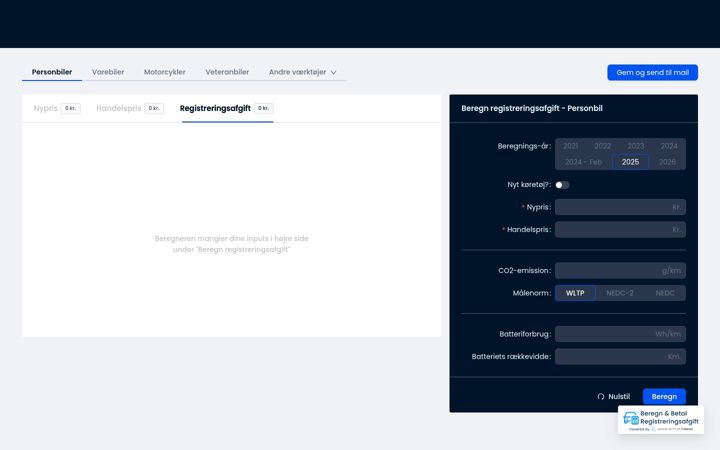Select WLTP målenorm
Image resolution: width=720 pixels, height=450 pixels.
coord(575,293)
